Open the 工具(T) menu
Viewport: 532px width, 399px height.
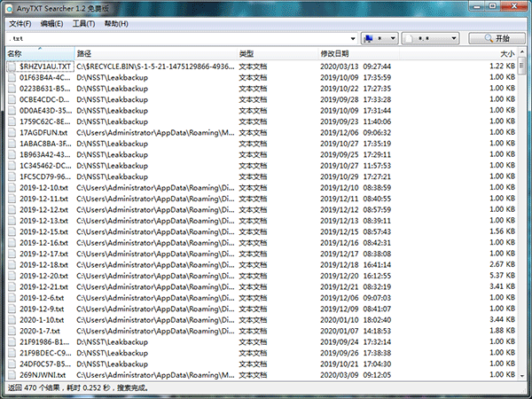point(83,24)
